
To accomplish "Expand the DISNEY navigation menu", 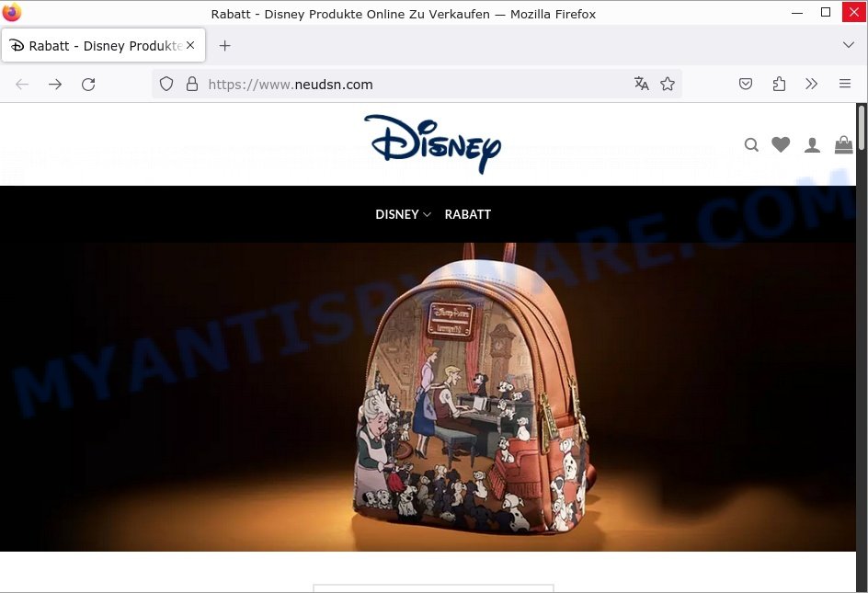I will [x=403, y=214].
